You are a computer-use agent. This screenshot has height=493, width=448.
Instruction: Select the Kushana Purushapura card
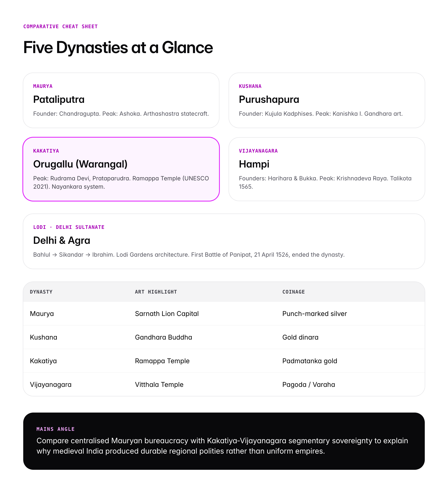(326, 100)
